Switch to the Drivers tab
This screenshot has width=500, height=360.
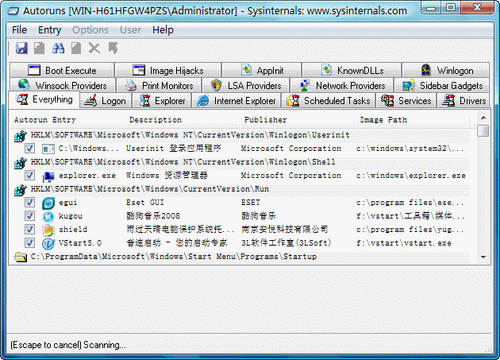[464, 100]
